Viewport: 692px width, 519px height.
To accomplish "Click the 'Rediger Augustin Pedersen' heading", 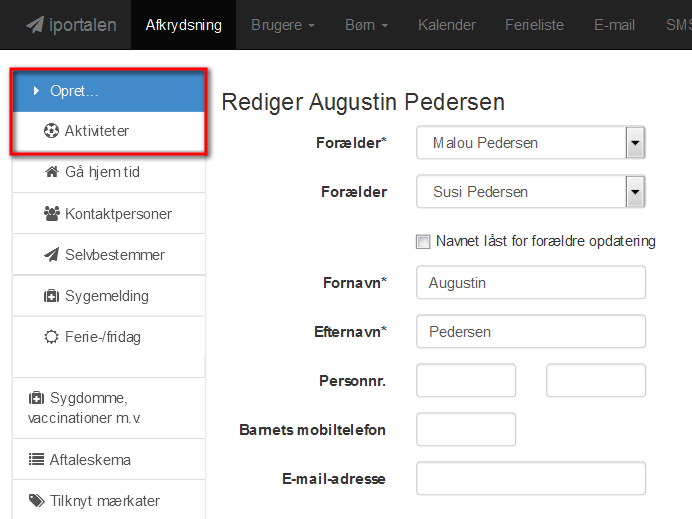I will tap(363, 102).
